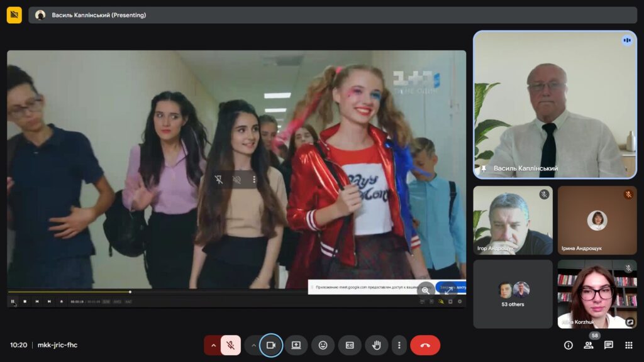Expand audio settings arrow beside microphone

[x=213, y=345]
